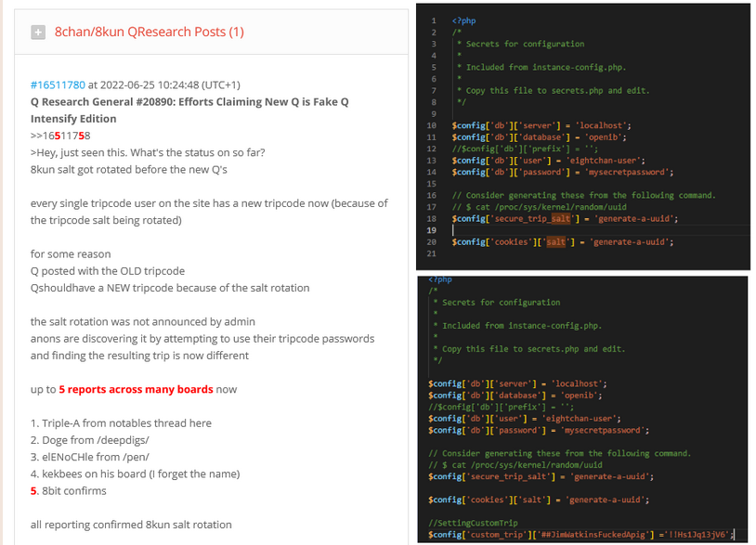
Task: Click list item '3. elENoCHle from /pen/'
Action: [90, 457]
